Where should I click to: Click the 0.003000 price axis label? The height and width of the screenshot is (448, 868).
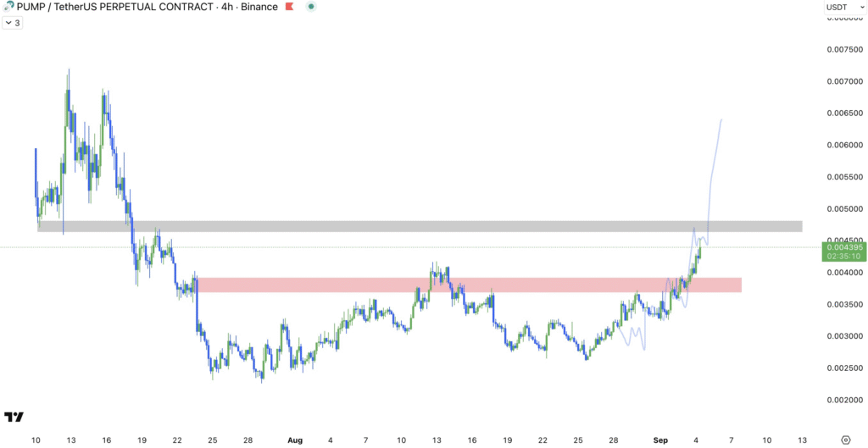point(845,336)
